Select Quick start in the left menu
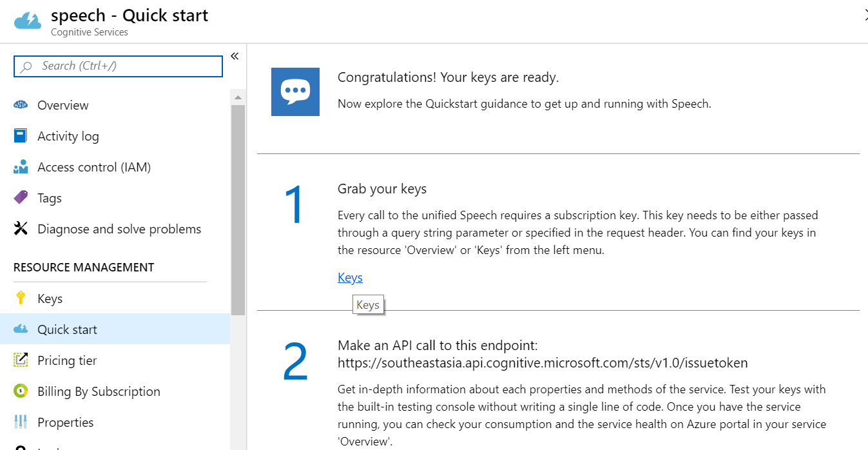This screenshot has width=868, height=450. click(67, 329)
